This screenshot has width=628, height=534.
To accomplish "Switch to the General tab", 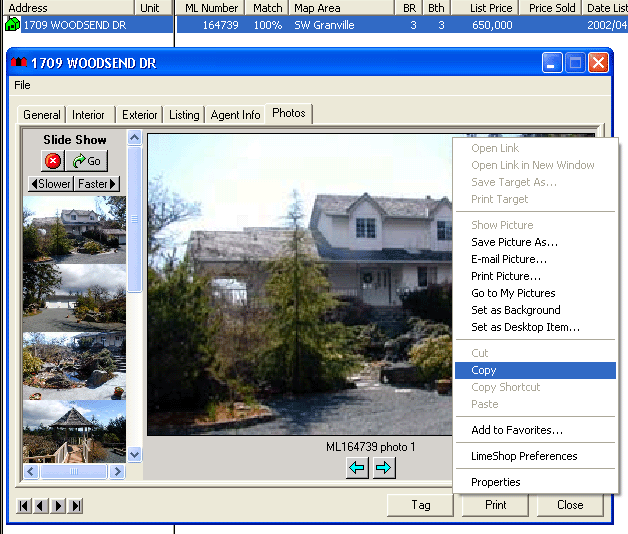I will [x=42, y=115].
